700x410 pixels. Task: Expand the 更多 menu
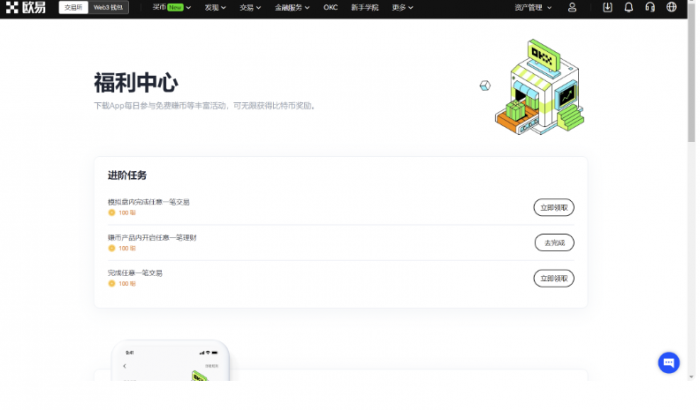click(x=402, y=7)
